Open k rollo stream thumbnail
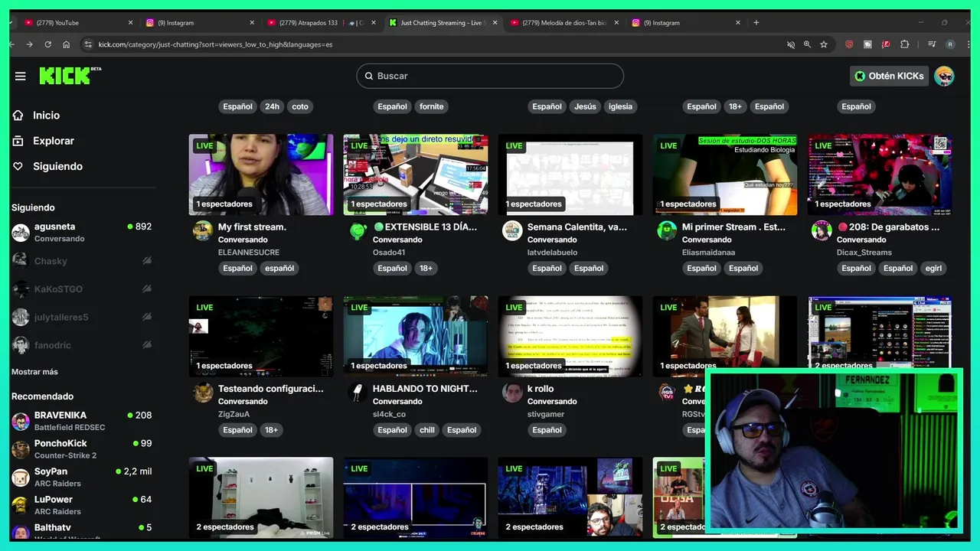 (570, 336)
